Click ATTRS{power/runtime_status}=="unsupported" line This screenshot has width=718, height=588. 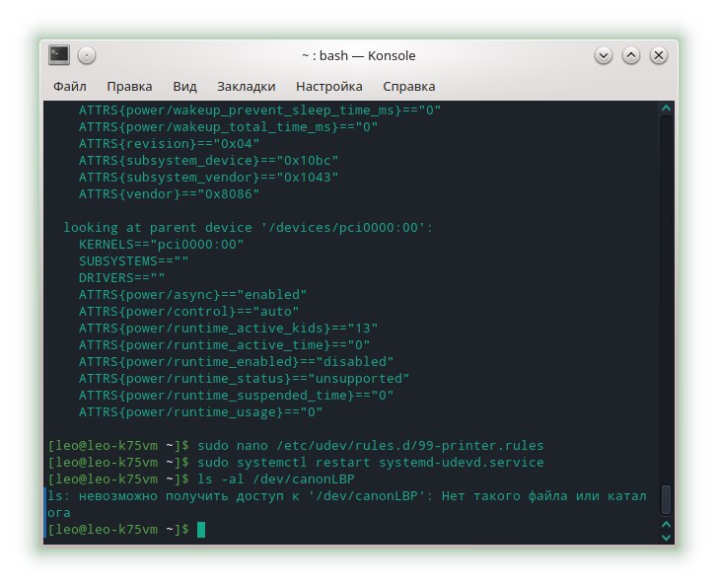click(244, 379)
